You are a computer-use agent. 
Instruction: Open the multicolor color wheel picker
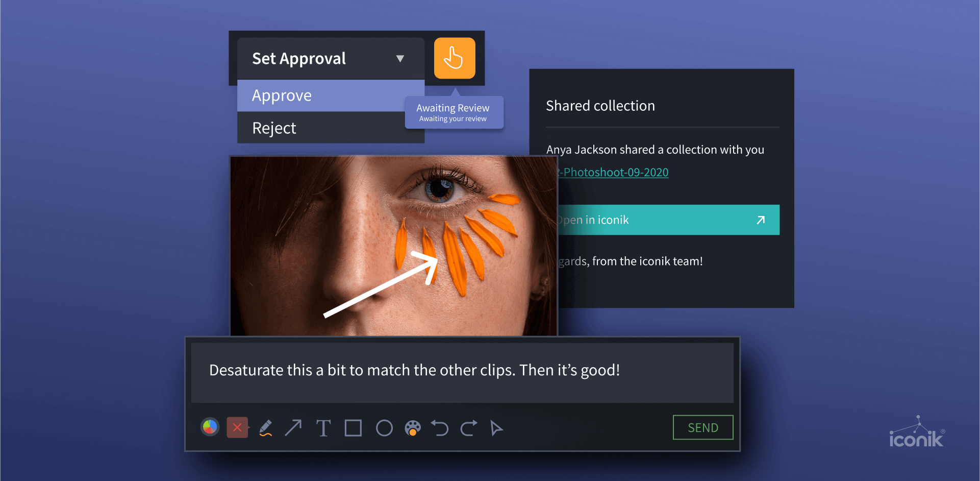point(210,427)
